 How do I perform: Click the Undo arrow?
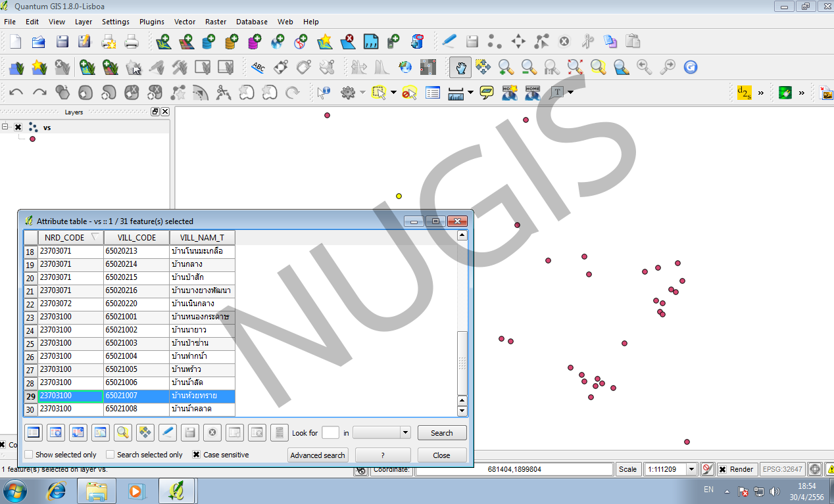pos(16,93)
